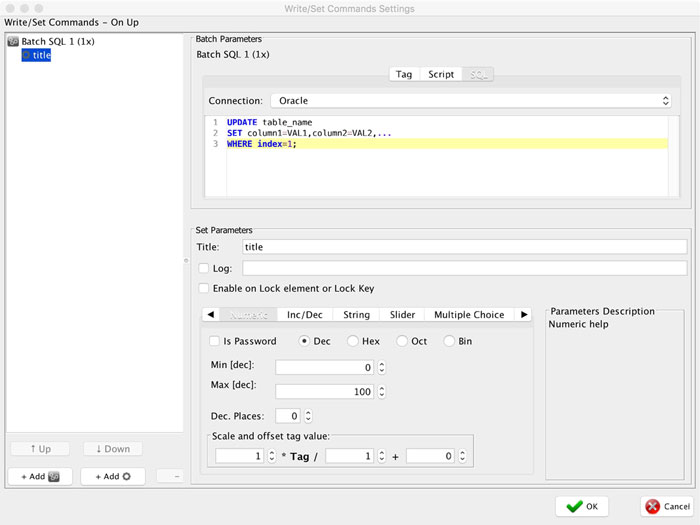Enable the Log checkbox
Screen dimensions: 700x525
[204, 268]
